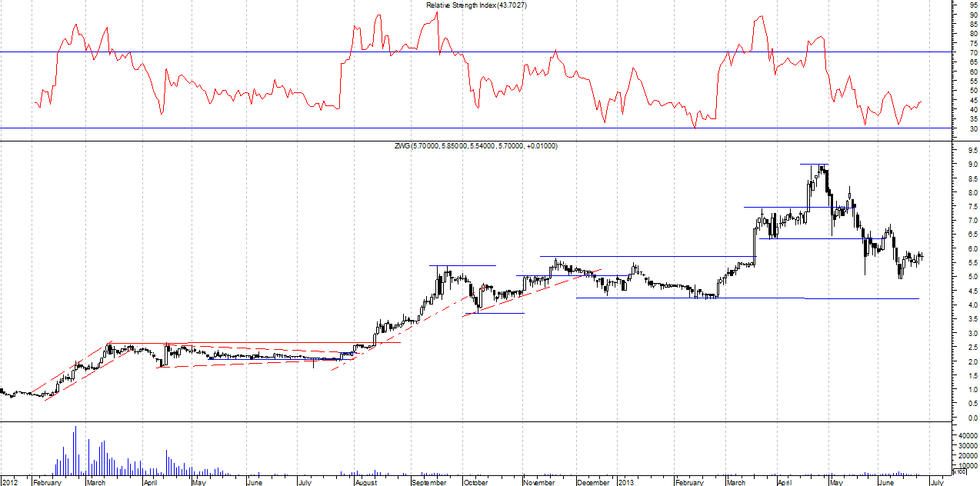Select the December label on the date axis
The width and height of the screenshot is (980, 486).
[x=594, y=482]
